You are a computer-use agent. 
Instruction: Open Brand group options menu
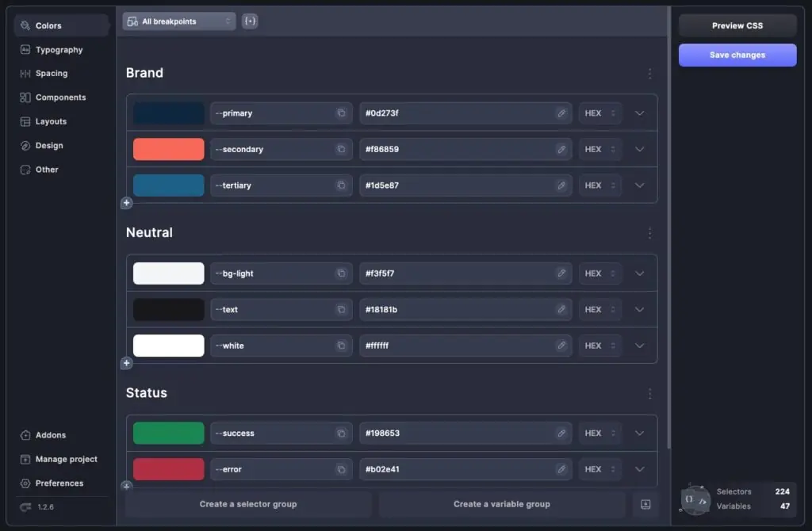coord(649,74)
